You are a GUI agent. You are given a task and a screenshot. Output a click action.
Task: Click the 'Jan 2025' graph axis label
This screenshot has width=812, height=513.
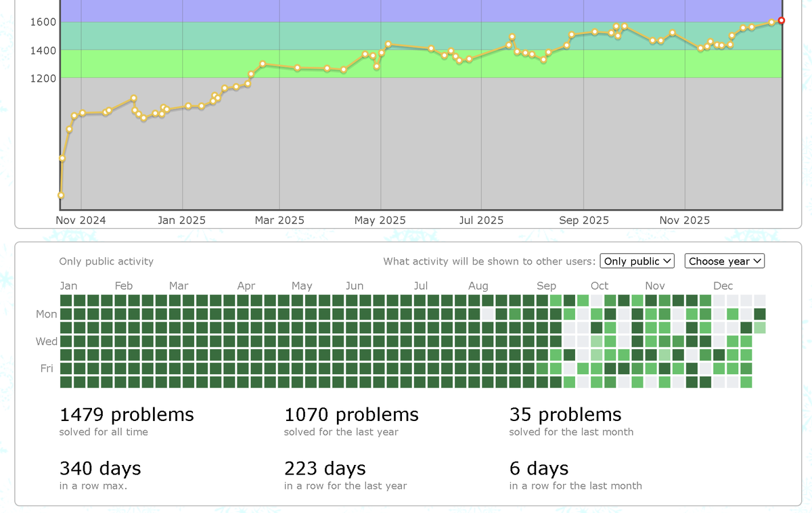click(x=182, y=220)
